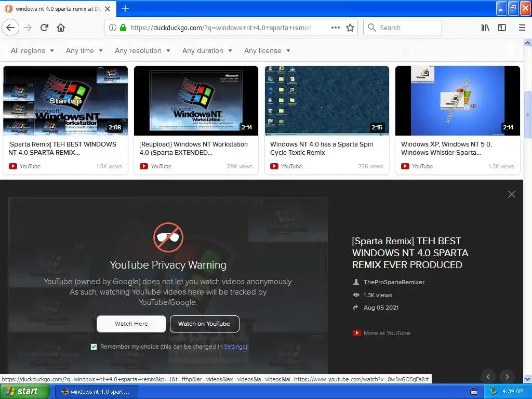Click the 726 views text
Viewport: 532px width, 399px height.
[x=370, y=166]
